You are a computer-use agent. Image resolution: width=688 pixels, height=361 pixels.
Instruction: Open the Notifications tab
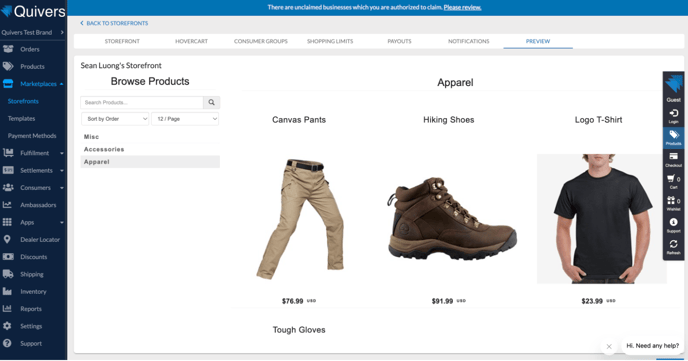[469, 41]
